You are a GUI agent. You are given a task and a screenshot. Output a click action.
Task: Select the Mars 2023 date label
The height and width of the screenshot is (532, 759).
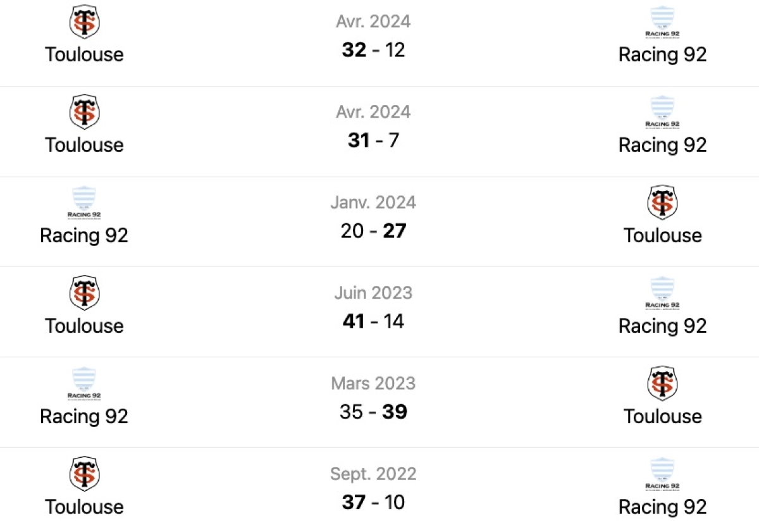[x=373, y=383]
